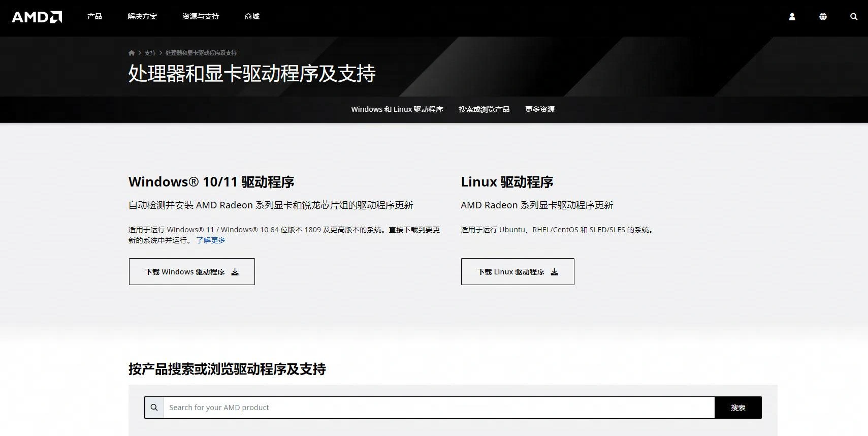Open the 资源与支持 menu
This screenshot has width=868, height=436.
[201, 17]
